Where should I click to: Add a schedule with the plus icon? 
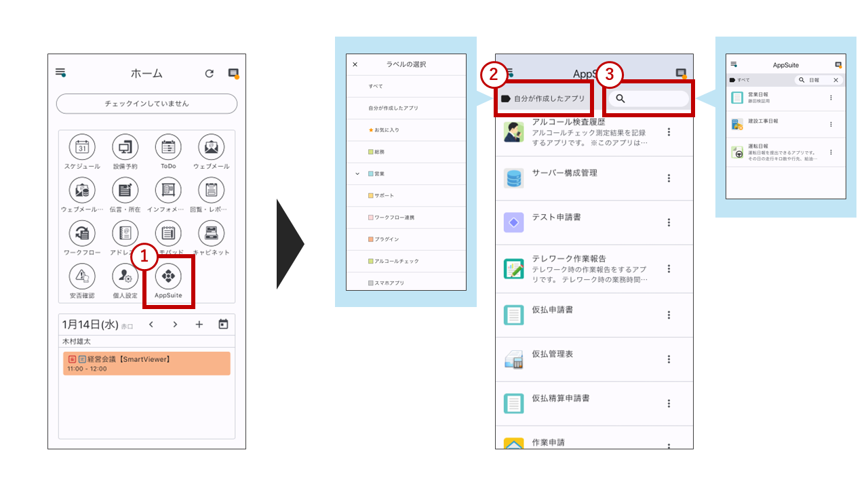(199, 325)
